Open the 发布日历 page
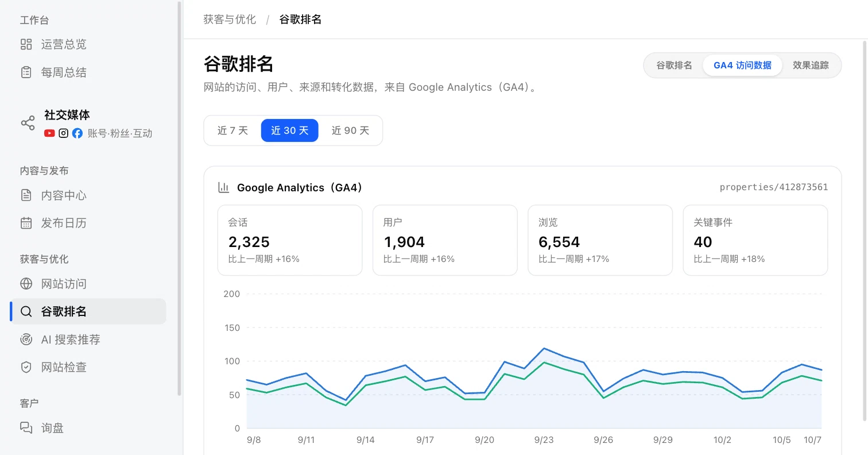 click(88, 223)
